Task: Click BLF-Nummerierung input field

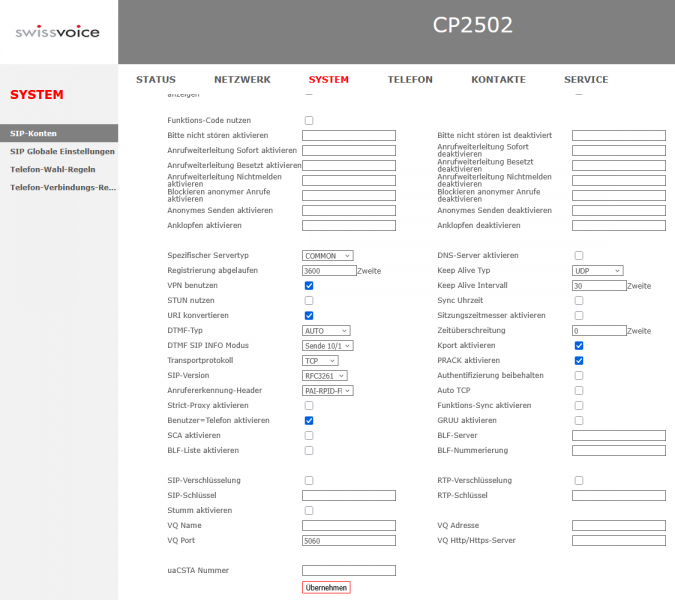Action: pyautogui.click(x=619, y=451)
